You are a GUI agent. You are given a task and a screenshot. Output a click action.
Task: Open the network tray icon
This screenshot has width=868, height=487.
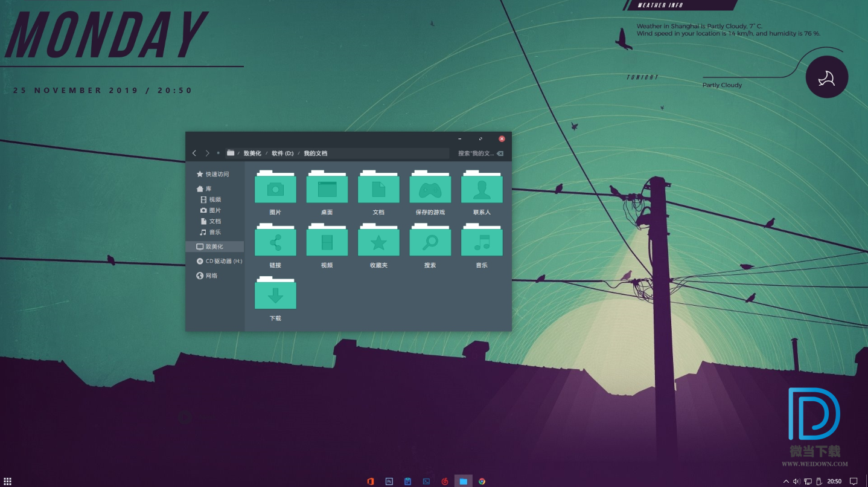[x=808, y=482]
